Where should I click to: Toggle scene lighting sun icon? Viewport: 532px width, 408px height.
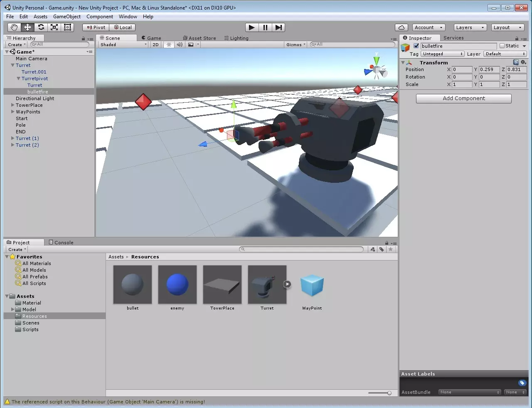coord(169,44)
